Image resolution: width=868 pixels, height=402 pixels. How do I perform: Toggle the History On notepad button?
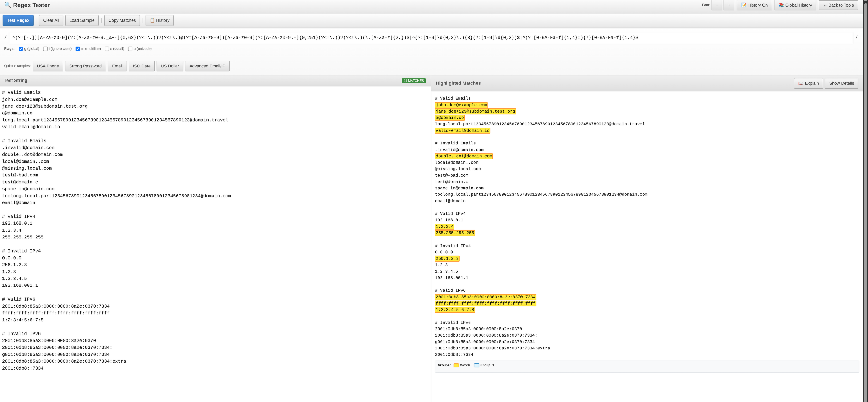(754, 5)
